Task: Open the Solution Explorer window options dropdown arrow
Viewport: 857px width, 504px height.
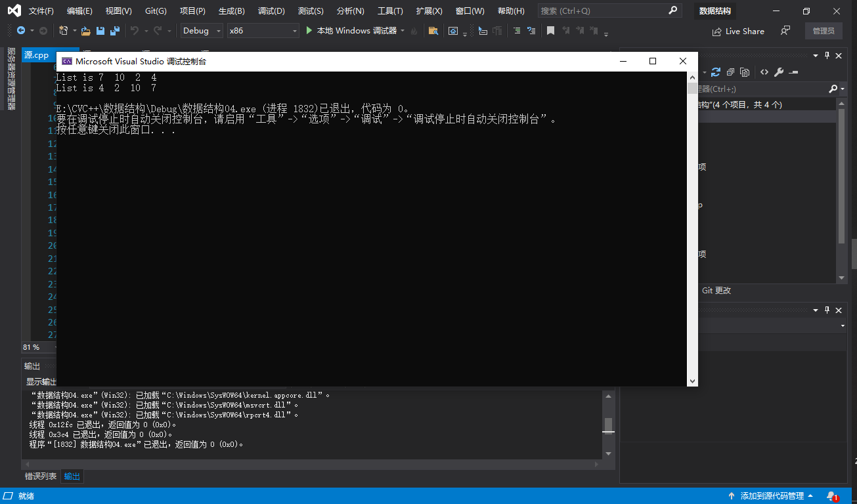Action: [816, 56]
